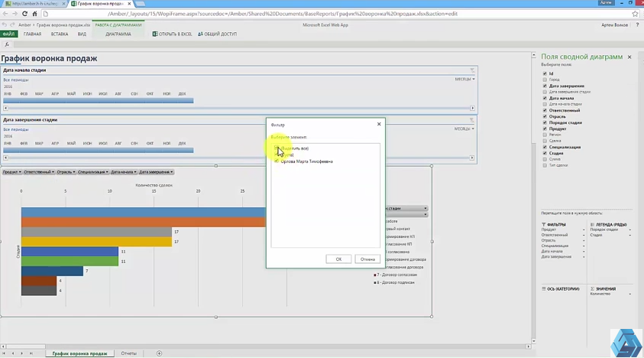Screen dimensions: 644x358
Task: Check the Дата начала стадии field
Action: (x=545, y=105)
